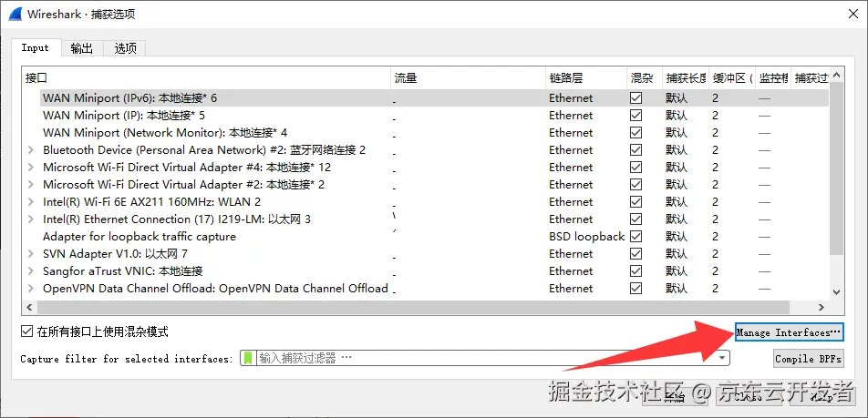The width and height of the screenshot is (868, 418).
Task: Click the vertical scrollbar down arrow
Action: pos(837,291)
